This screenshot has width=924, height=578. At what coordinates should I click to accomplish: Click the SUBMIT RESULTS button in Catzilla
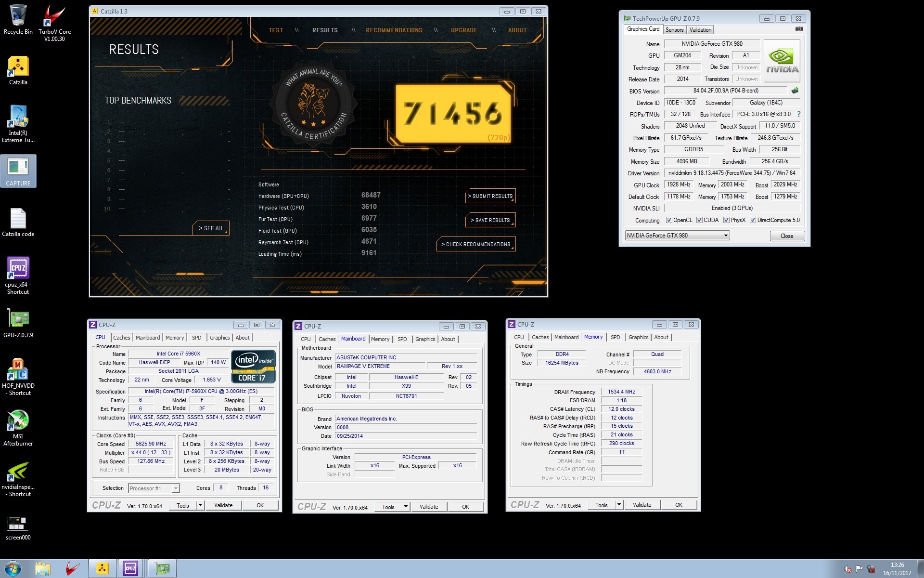tap(490, 196)
